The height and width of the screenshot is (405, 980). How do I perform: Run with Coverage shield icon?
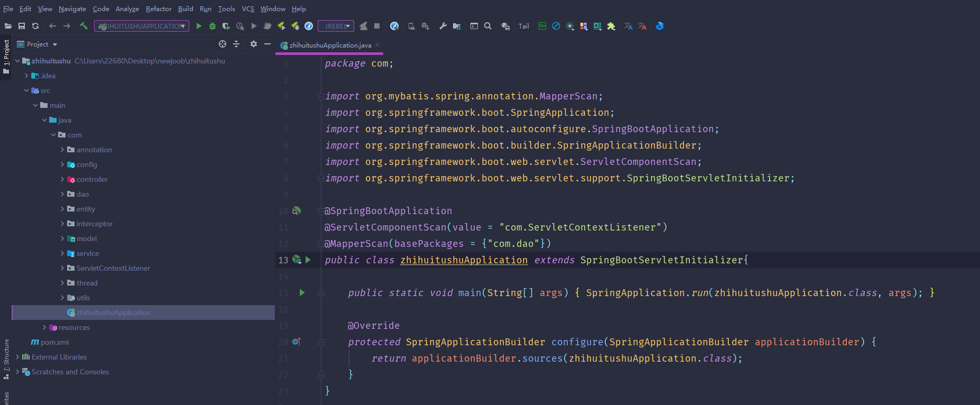point(226,26)
